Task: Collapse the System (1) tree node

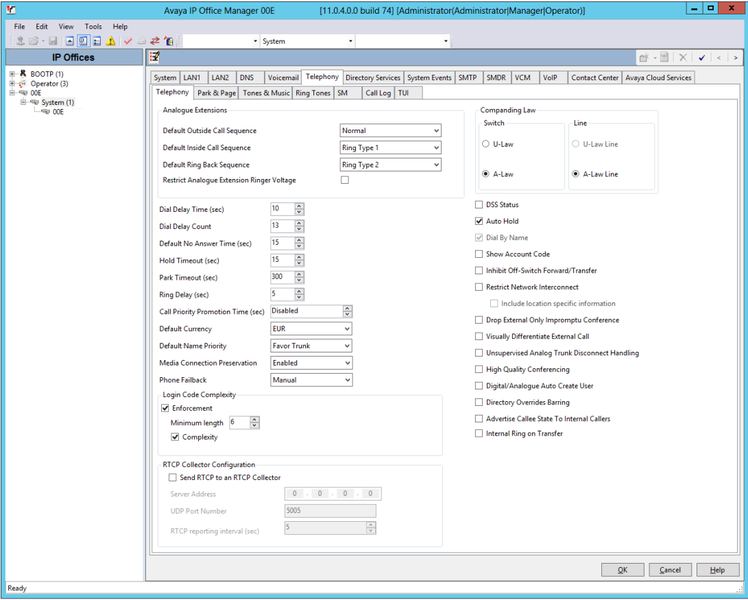Action: coord(22,102)
